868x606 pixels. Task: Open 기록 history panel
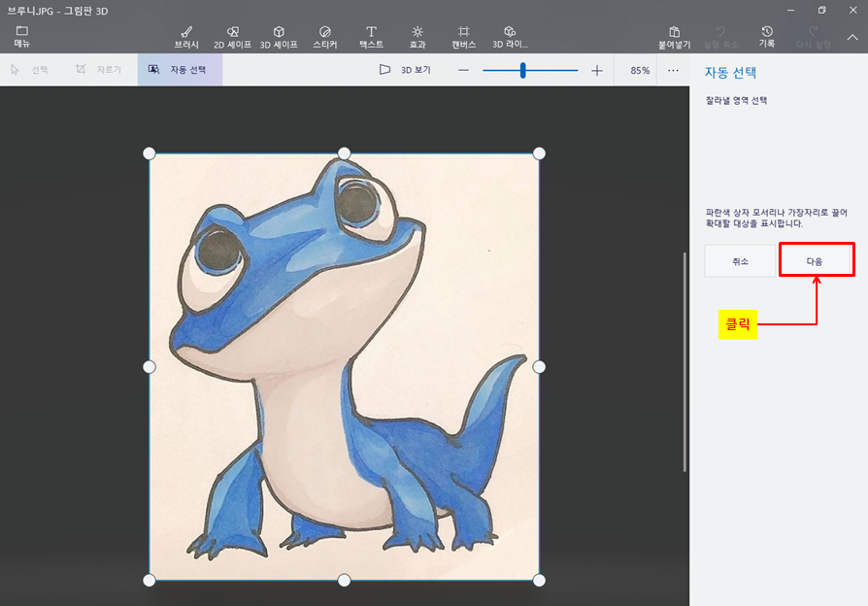[x=767, y=37]
